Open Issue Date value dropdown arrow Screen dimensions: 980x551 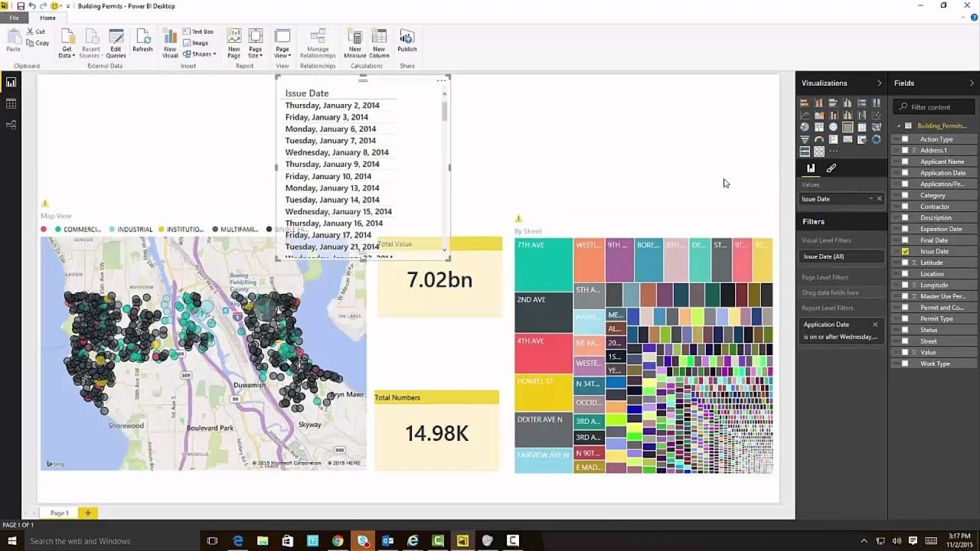click(871, 199)
